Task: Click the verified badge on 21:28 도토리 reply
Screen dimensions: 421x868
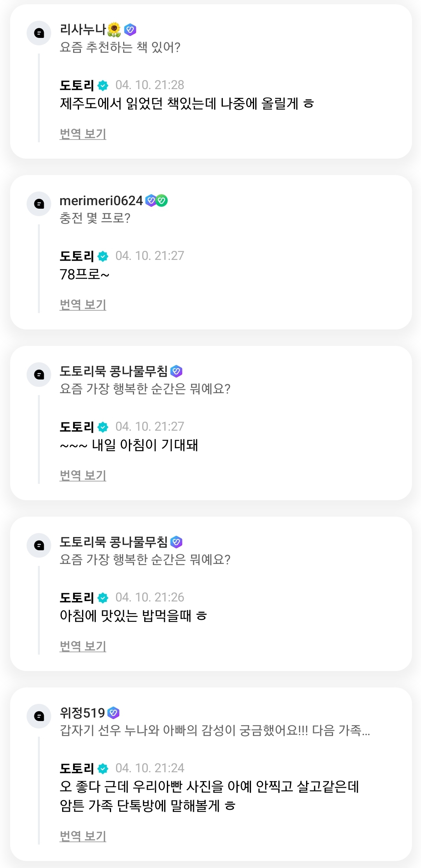Action: 103,85
